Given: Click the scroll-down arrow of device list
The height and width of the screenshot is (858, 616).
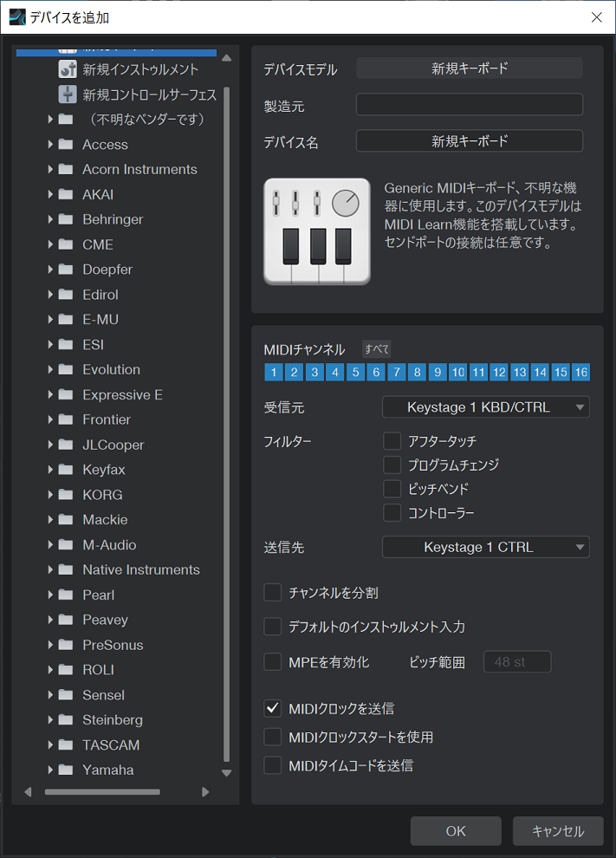Looking at the screenshot, I should click(x=226, y=773).
